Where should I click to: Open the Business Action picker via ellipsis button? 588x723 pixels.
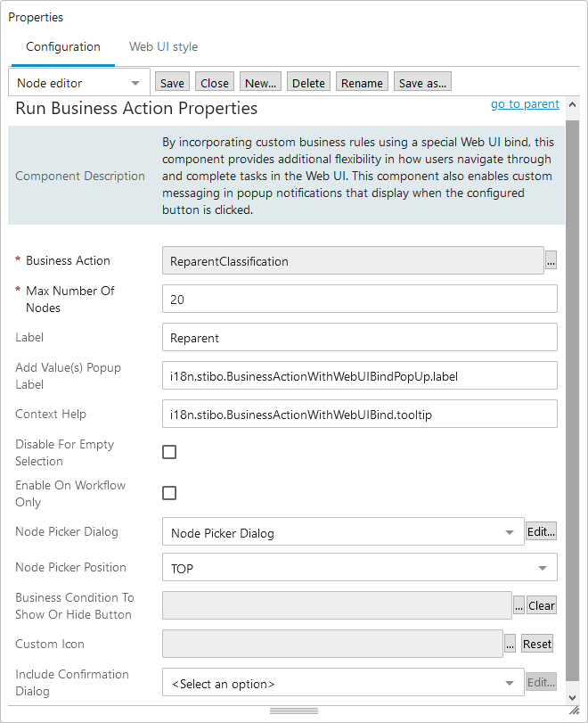[551, 260]
